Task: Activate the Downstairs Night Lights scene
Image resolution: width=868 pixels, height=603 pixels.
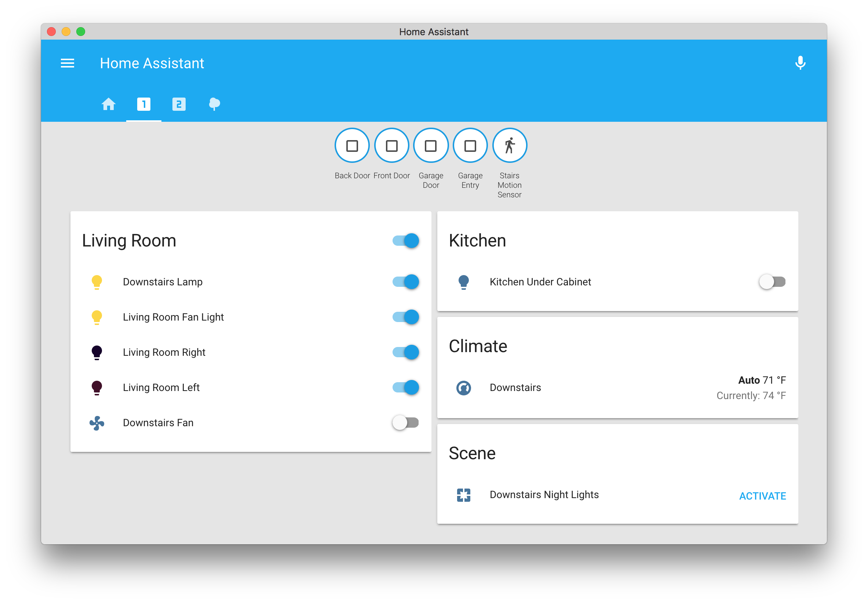Action: [762, 496]
